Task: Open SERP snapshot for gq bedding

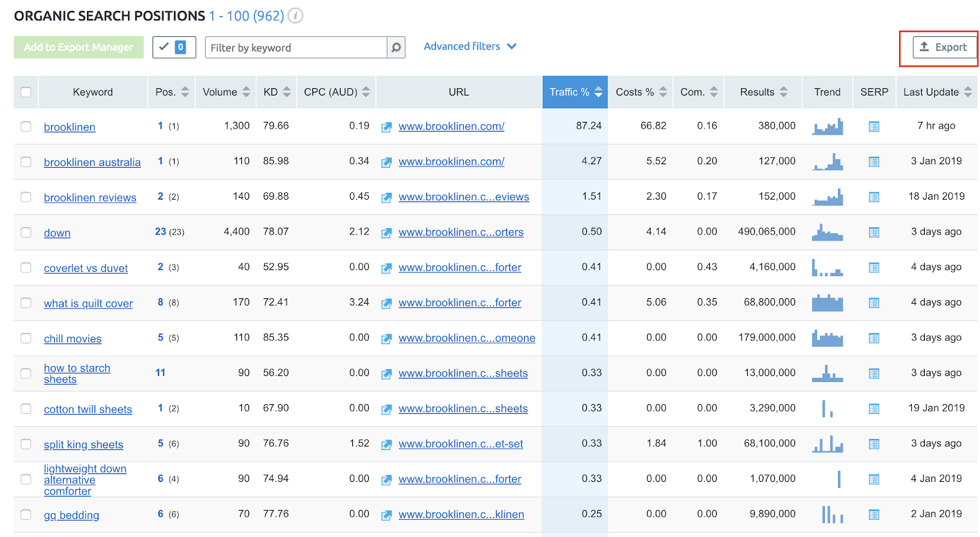Action: [874, 515]
